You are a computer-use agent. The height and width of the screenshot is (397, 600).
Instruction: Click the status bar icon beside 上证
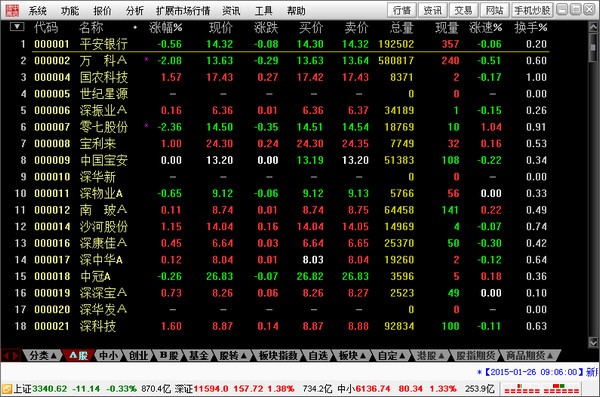7,389
